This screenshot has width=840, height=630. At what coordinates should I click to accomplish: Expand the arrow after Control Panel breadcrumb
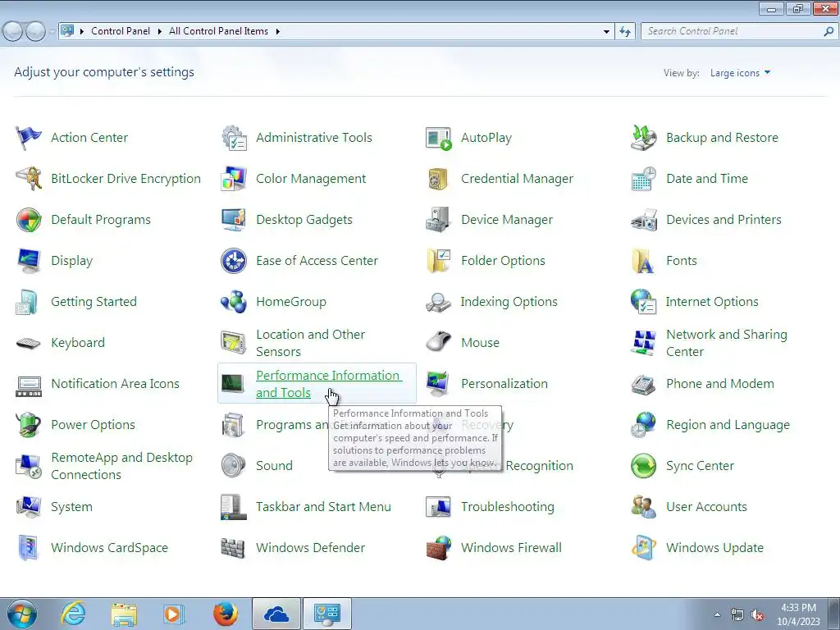pyautogui.click(x=160, y=32)
